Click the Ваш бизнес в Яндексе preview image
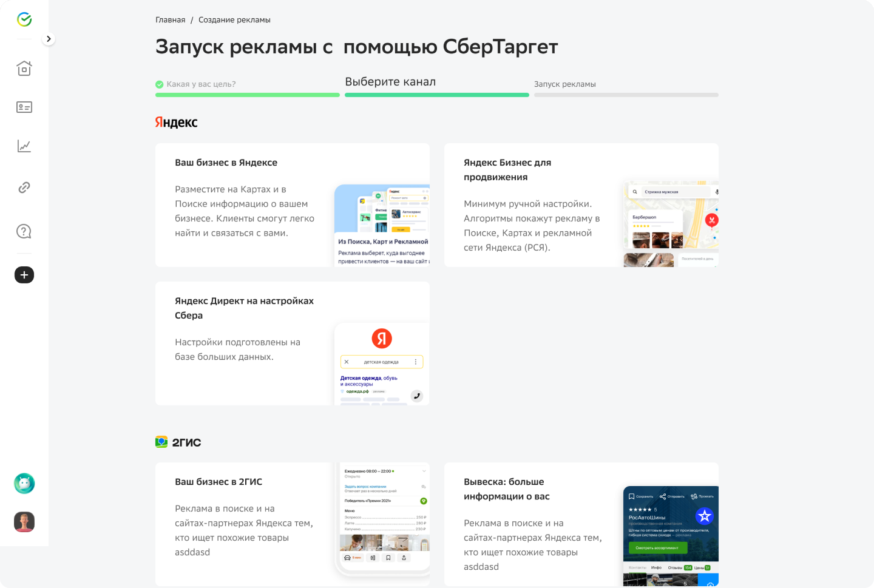 tap(382, 226)
